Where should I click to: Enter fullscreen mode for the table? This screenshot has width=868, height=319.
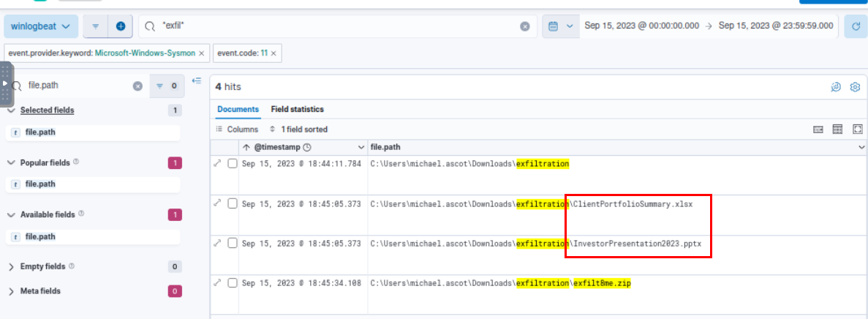[x=858, y=129]
